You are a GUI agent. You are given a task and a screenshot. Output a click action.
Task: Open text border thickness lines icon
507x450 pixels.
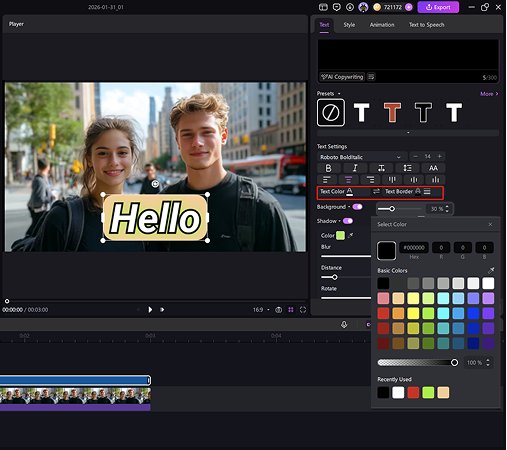click(x=427, y=192)
